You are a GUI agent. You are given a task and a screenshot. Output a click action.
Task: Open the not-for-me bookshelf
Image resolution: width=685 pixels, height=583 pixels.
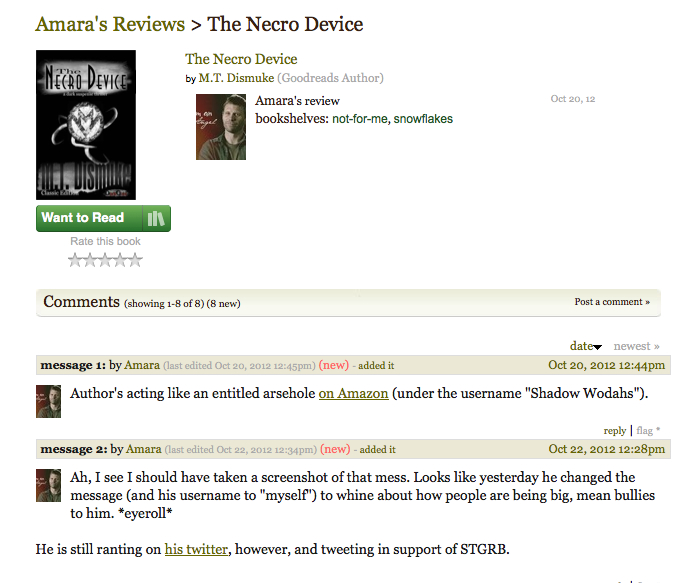point(360,119)
